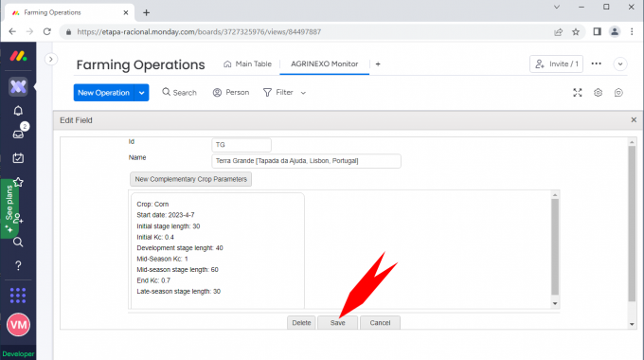Image resolution: width=644 pixels, height=360 pixels.
Task: Click the Delete button
Action: 301,323
